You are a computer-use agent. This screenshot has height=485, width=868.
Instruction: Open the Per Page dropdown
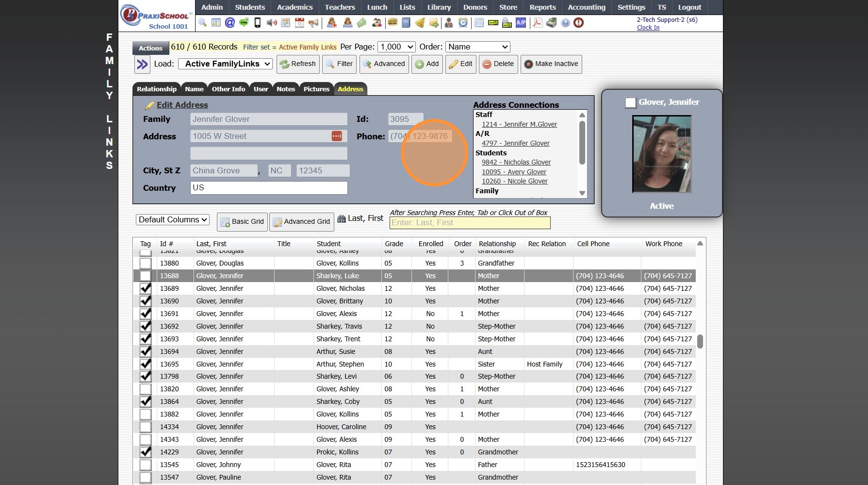396,47
